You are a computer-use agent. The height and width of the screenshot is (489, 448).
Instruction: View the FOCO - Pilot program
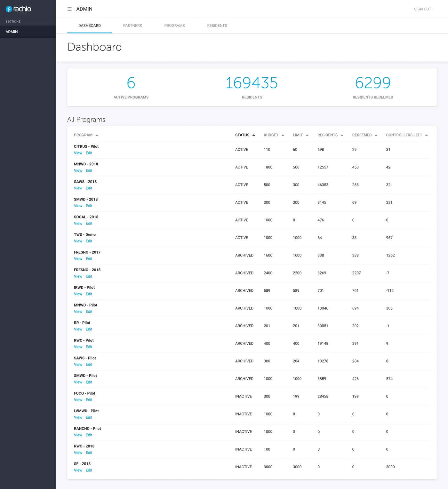78,399
